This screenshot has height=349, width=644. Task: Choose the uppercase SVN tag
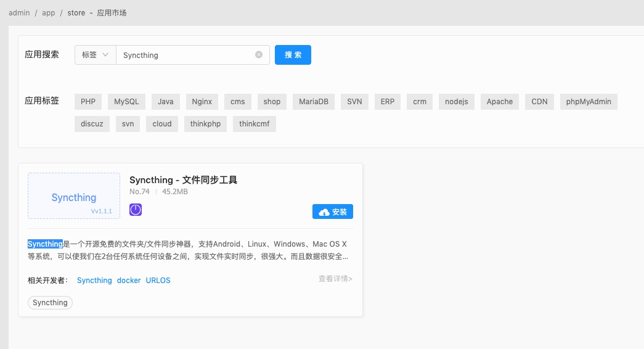[354, 102]
